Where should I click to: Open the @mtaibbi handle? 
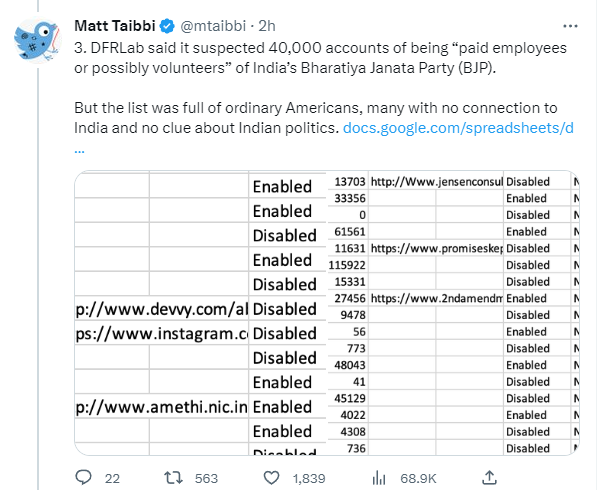coord(213,26)
